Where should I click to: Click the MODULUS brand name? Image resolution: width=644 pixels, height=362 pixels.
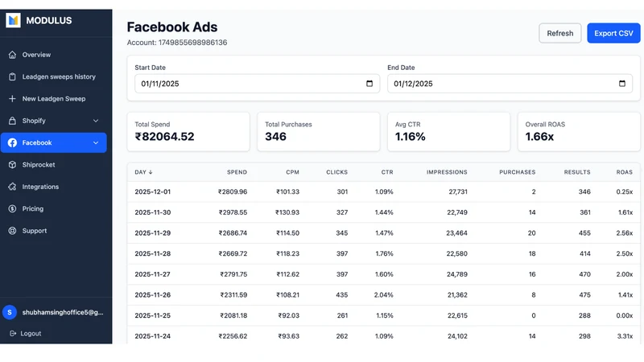pos(49,20)
